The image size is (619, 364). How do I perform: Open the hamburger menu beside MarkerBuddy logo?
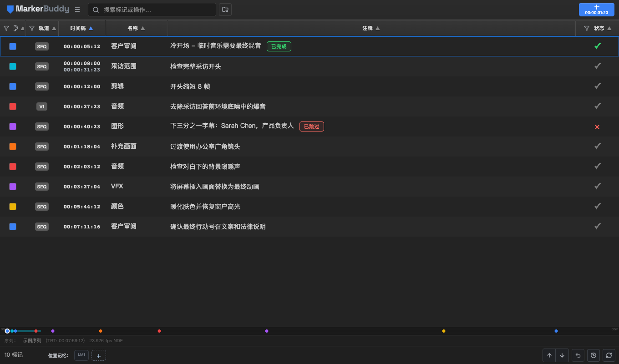click(77, 10)
